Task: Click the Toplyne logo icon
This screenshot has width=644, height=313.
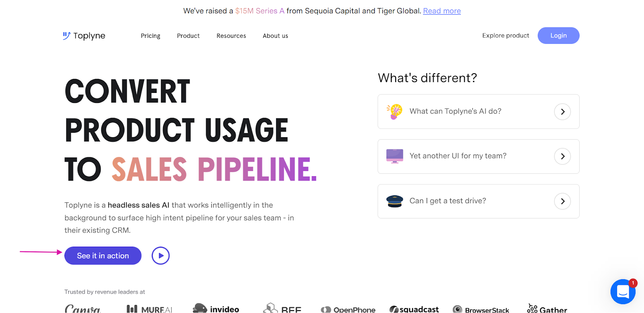Action: [x=67, y=36]
